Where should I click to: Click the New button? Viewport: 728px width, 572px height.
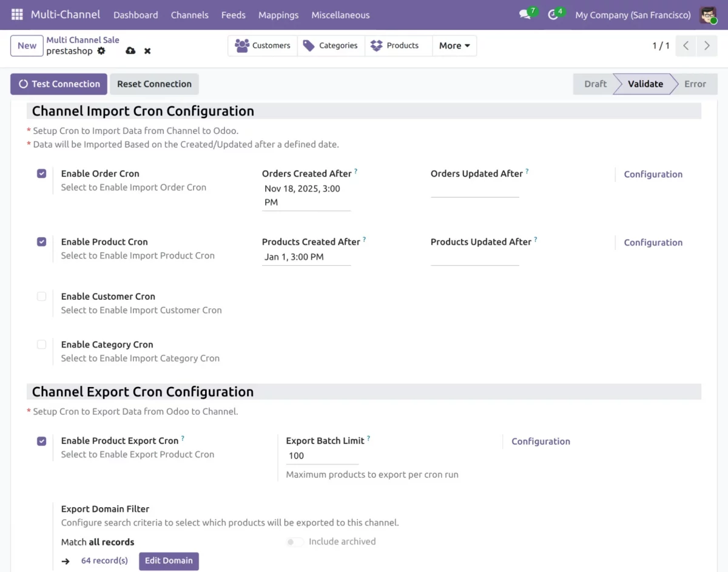[27, 45]
